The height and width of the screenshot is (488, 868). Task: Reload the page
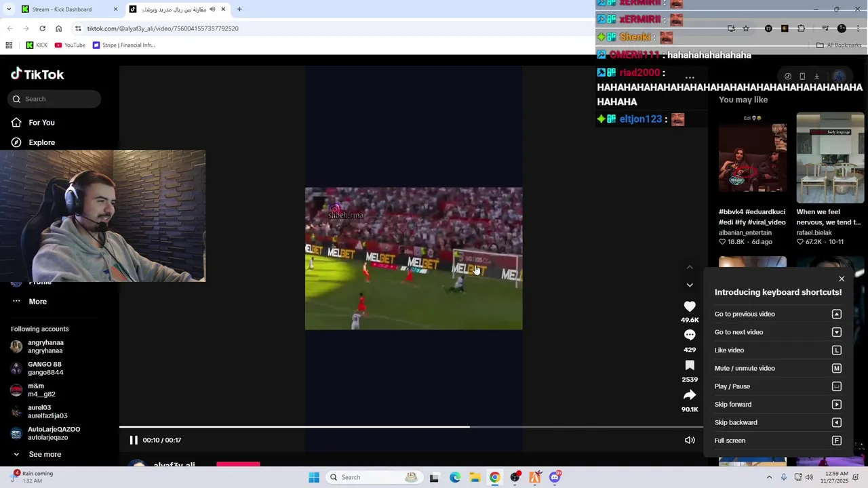point(42,28)
